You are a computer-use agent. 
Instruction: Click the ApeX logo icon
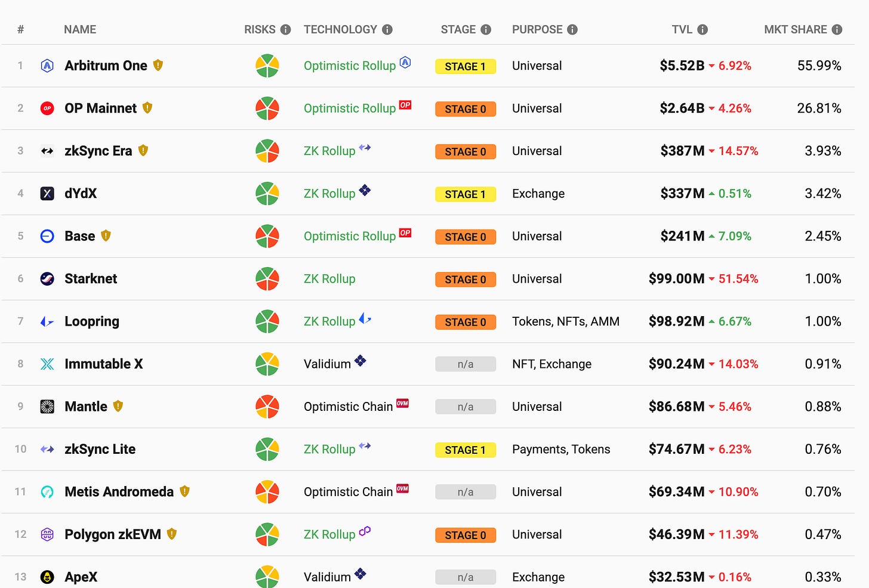tap(47, 577)
